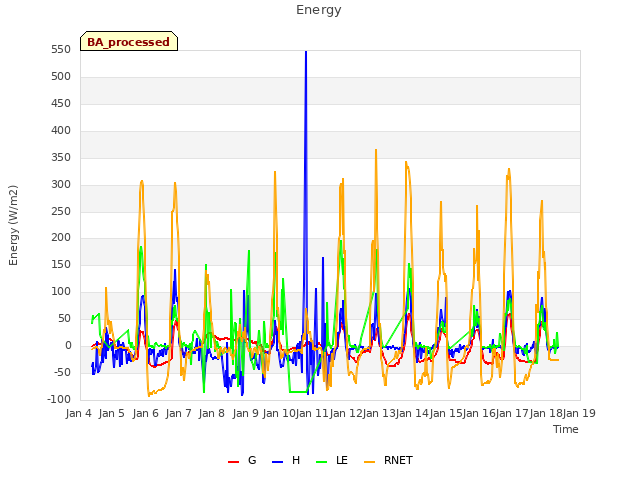Click the Jan 5 x-axis date label
The image size is (640, 480).
[112, 413]
